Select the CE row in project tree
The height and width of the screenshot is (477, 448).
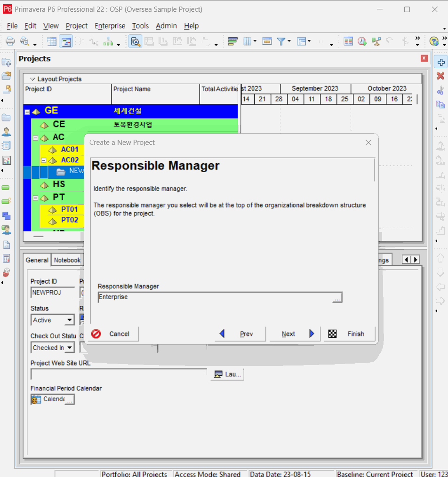(x=134, y=125)
